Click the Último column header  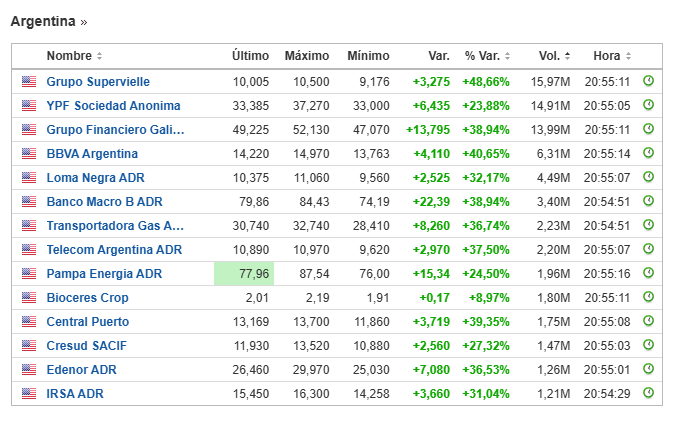point(250,56)
